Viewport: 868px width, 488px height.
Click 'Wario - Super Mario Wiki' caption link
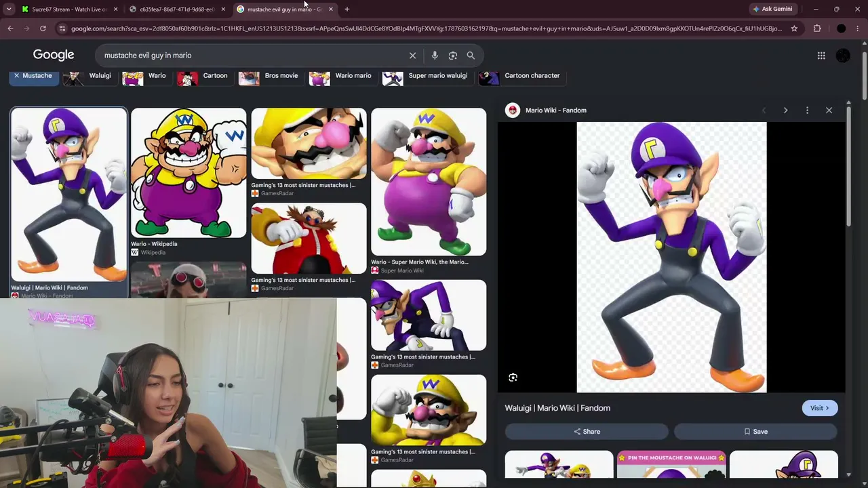tap(420, 262)
